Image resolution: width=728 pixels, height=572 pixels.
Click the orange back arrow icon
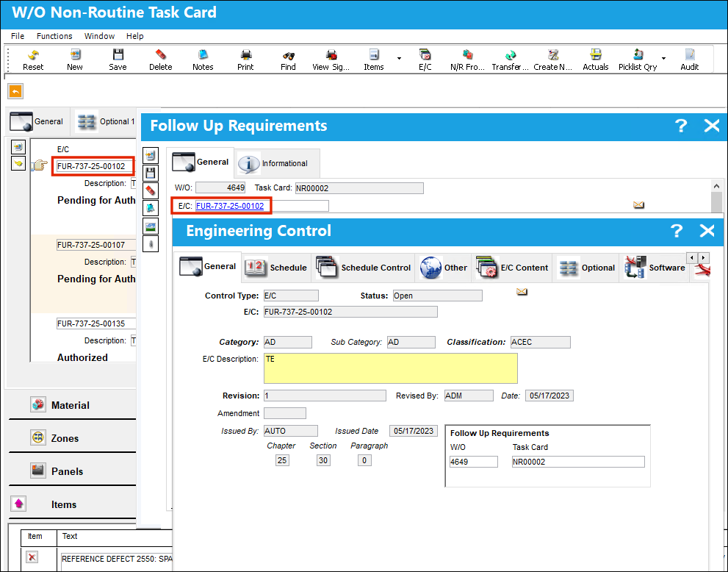pos(15,91)
